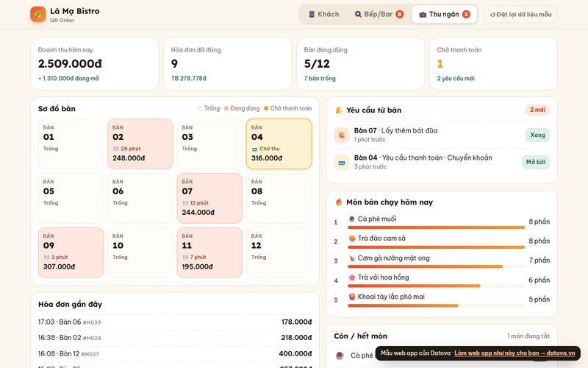The image size is (588, 368).
Task: Mark Bàn 07 request as Xong
Action: pyautogui.click(x=537, y=135)
